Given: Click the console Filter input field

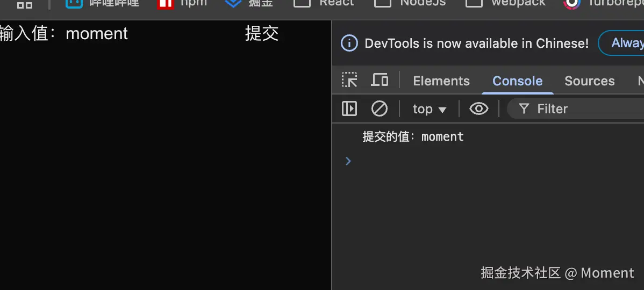Looking at the screenshot, I should coord(575,108).
